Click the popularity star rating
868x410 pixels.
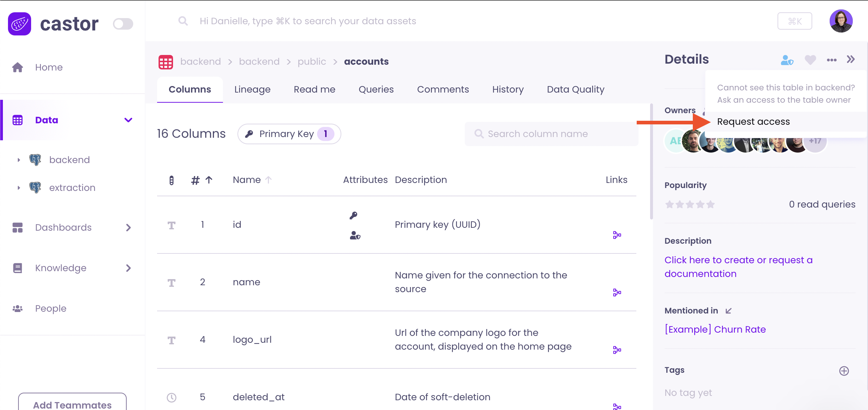(x=690, y=205)
